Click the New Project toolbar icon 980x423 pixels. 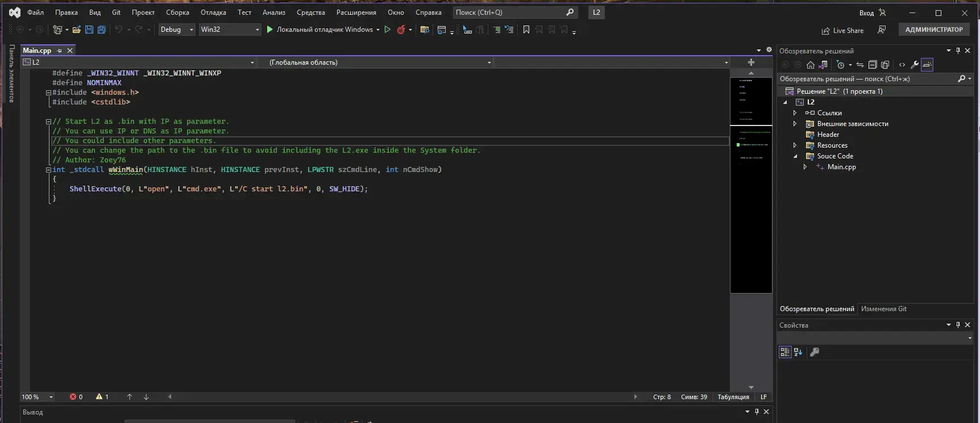57,30
